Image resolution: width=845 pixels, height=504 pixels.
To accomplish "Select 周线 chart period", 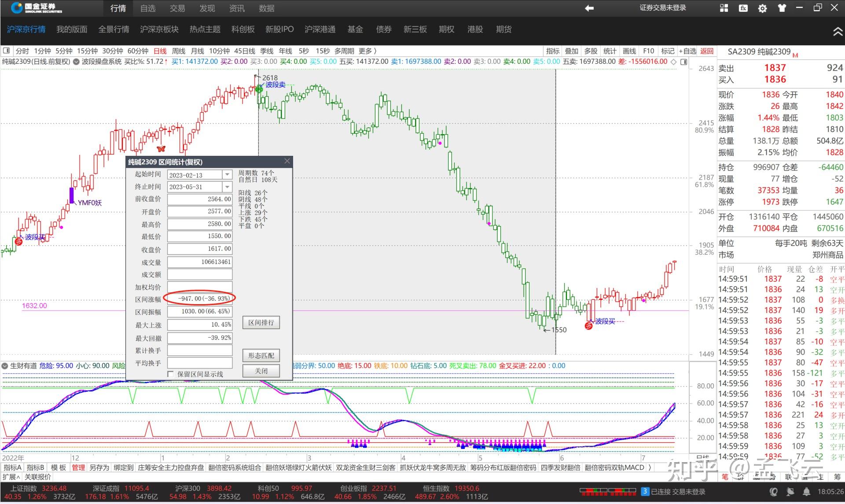I will tap(178, 51).
